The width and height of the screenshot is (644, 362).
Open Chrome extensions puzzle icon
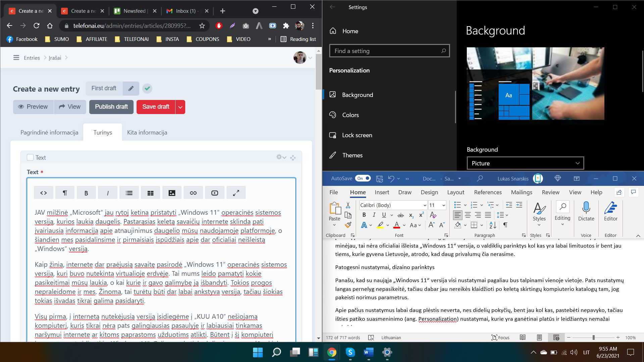[286, 26]
